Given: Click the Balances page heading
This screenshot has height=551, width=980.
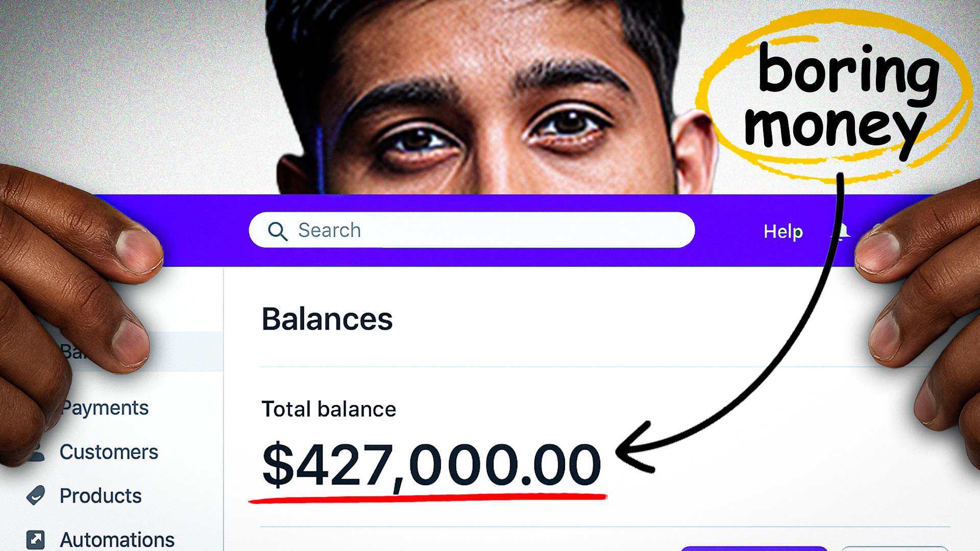Looking at the screenshot, I should 327,319.
